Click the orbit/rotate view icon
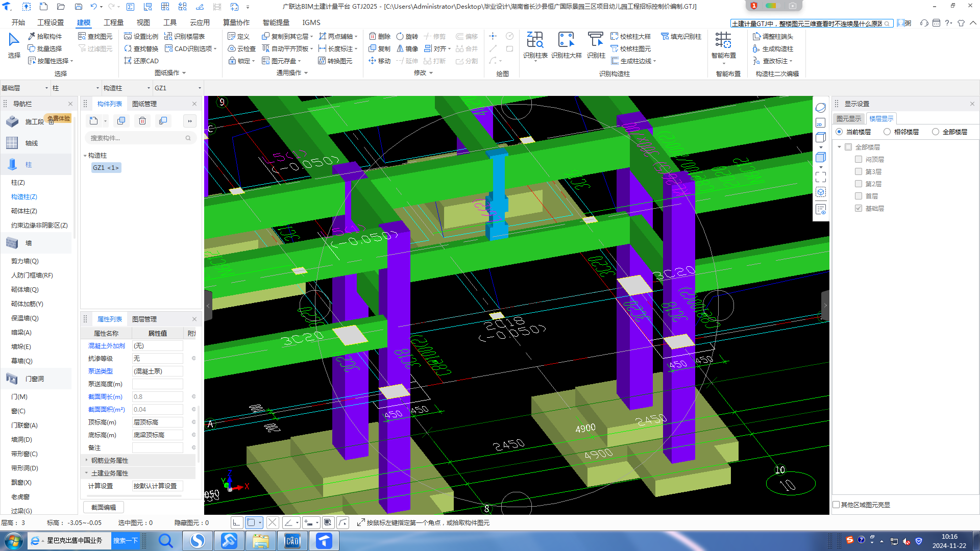 [x=820, y=108]
